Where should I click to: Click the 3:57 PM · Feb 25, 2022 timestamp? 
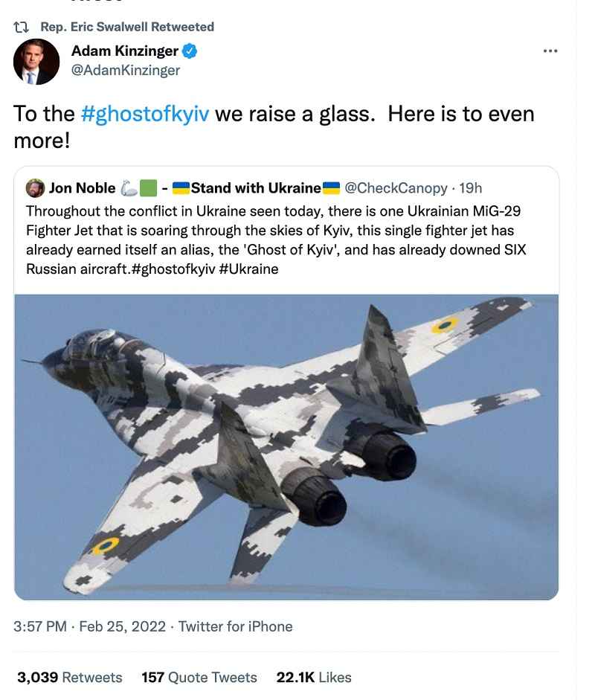88,626
